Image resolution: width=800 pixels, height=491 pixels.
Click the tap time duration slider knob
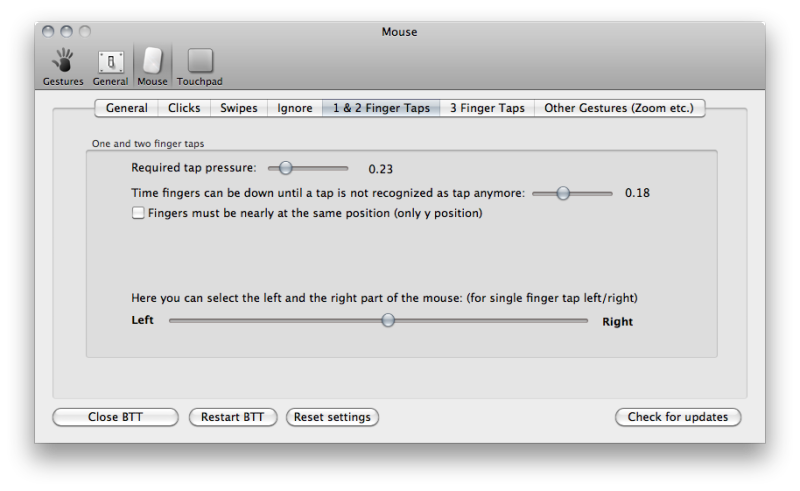click(x=563, y=193)
